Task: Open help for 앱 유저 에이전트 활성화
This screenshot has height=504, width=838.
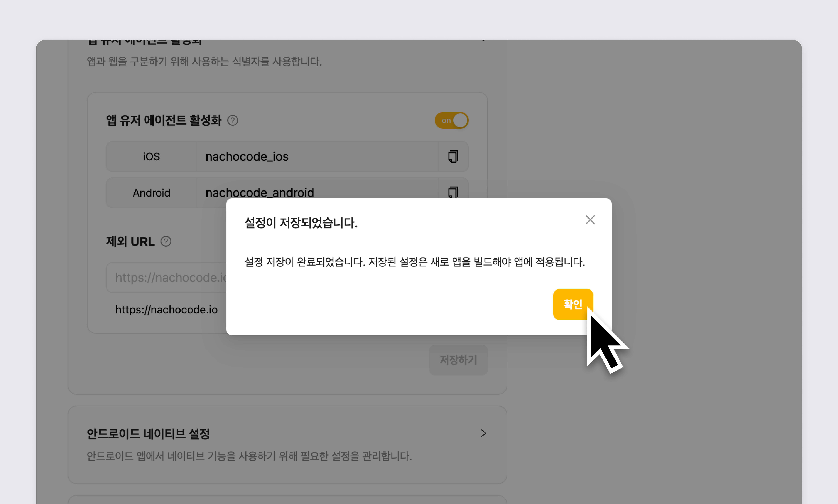Action: click(x=233, y=120)
